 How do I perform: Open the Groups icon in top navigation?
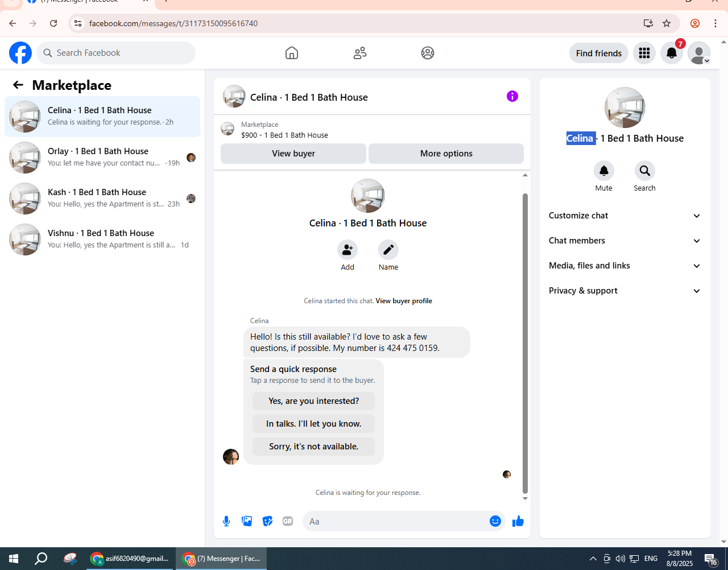pos(428,53)
